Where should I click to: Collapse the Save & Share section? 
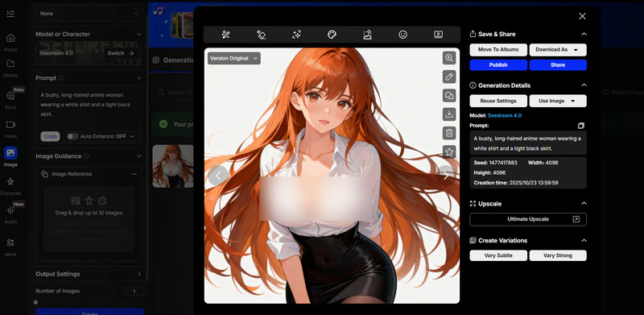584,34
